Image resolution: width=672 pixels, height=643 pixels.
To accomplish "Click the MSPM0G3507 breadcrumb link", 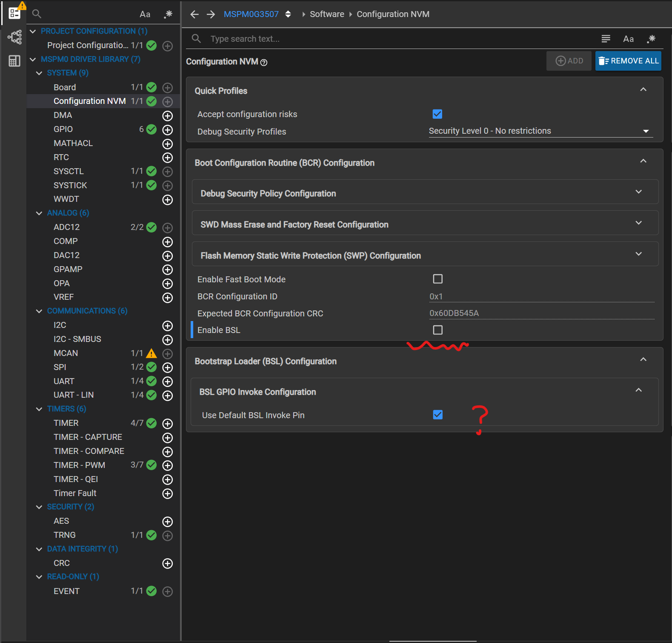I will 251,14.
